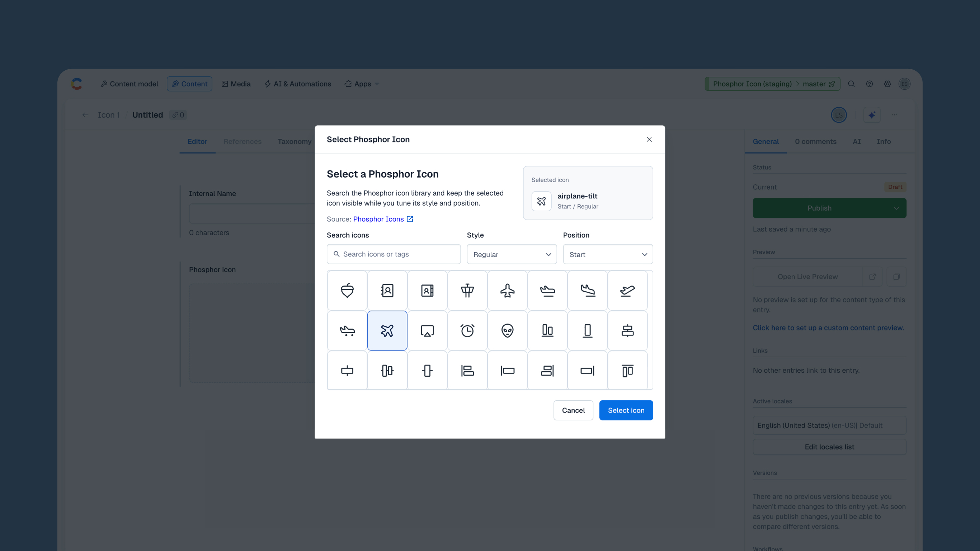Expand the Publish button dropdown arrow
The width and height of the screenshot is (980, 551).
(896, 208)
